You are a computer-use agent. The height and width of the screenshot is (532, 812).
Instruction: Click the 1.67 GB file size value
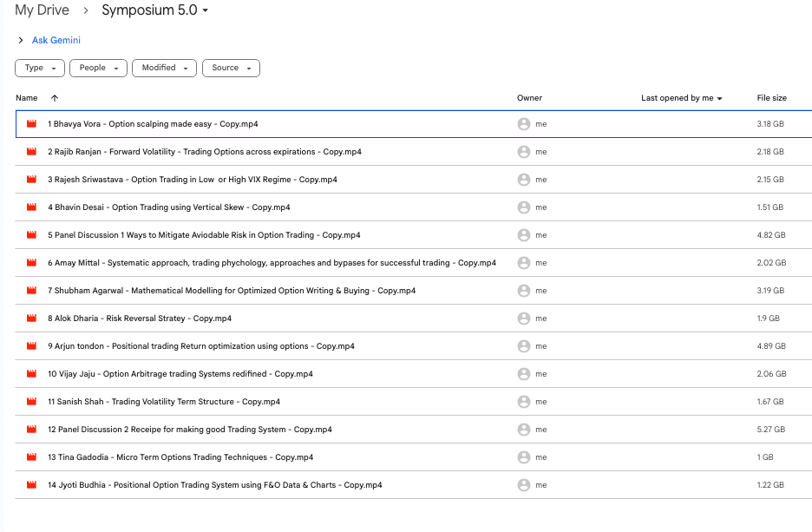pyautogui.click(x=770, y=402)
